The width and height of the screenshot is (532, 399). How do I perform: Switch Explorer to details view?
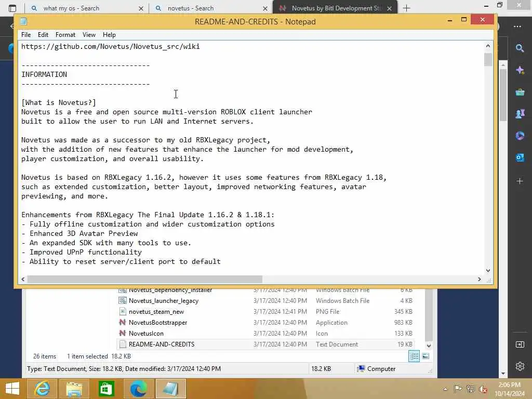(x=414, y=356)
